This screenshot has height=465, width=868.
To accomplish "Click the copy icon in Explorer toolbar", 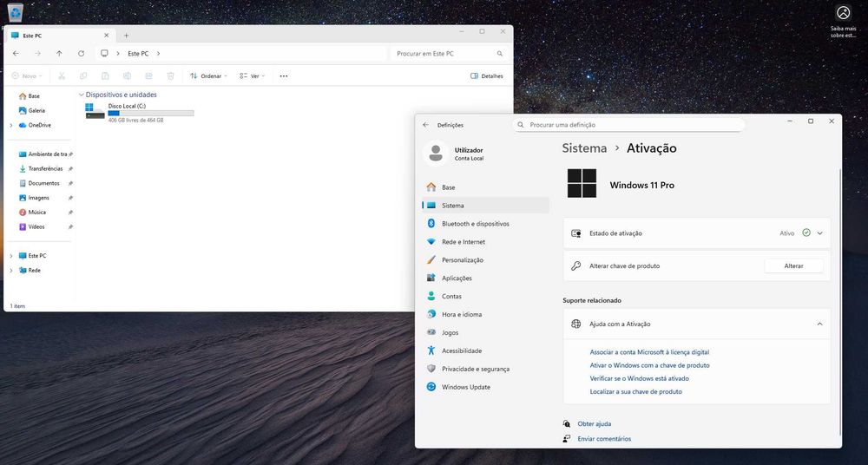I will (x=83, y=75).
